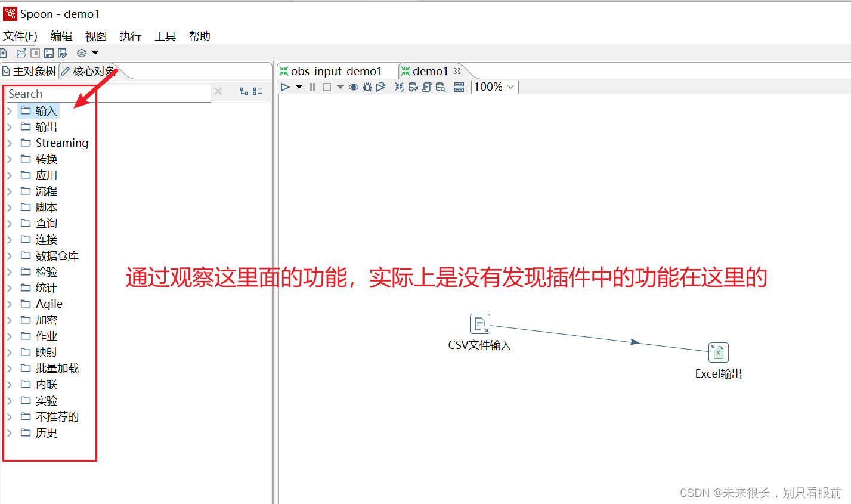Select the 不推荐的 folder

tap(49, 417)
